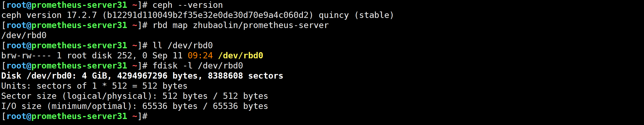Screen dimensions: 644x125
Task: Click the word "quincy" in the version output
Action: tap(334, 15)
